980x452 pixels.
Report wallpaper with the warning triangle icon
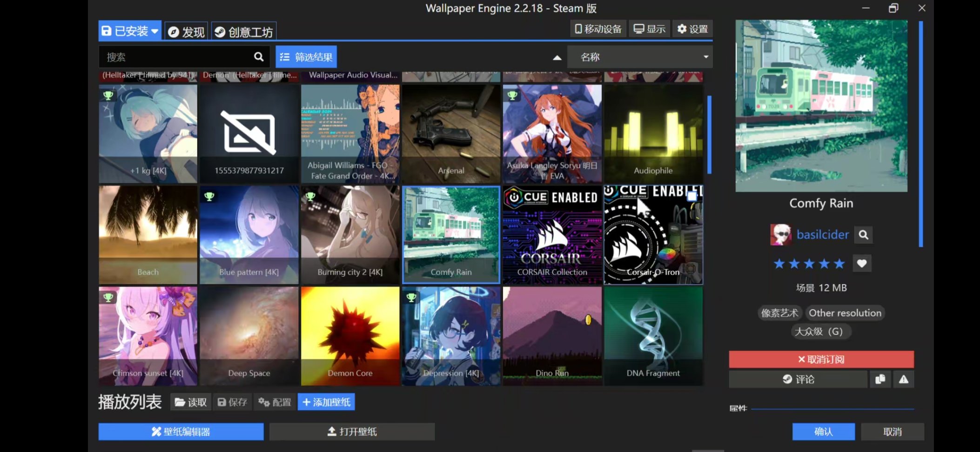click(904, 379)
